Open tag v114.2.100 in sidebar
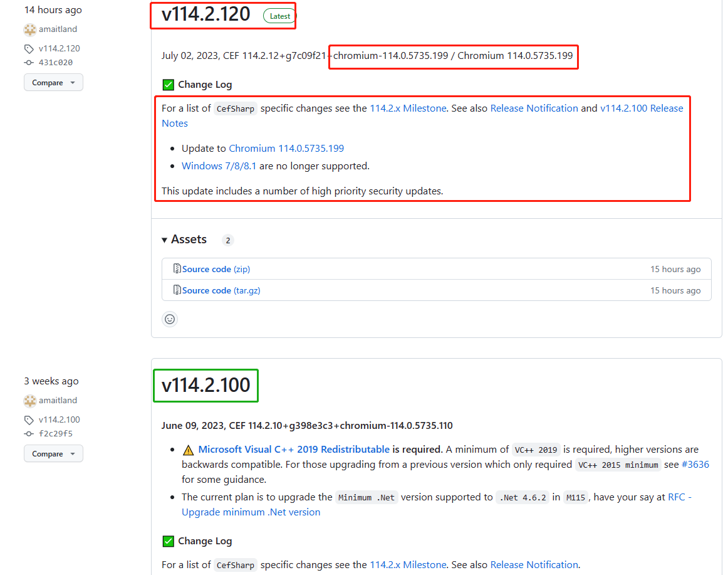 (60, 419)
